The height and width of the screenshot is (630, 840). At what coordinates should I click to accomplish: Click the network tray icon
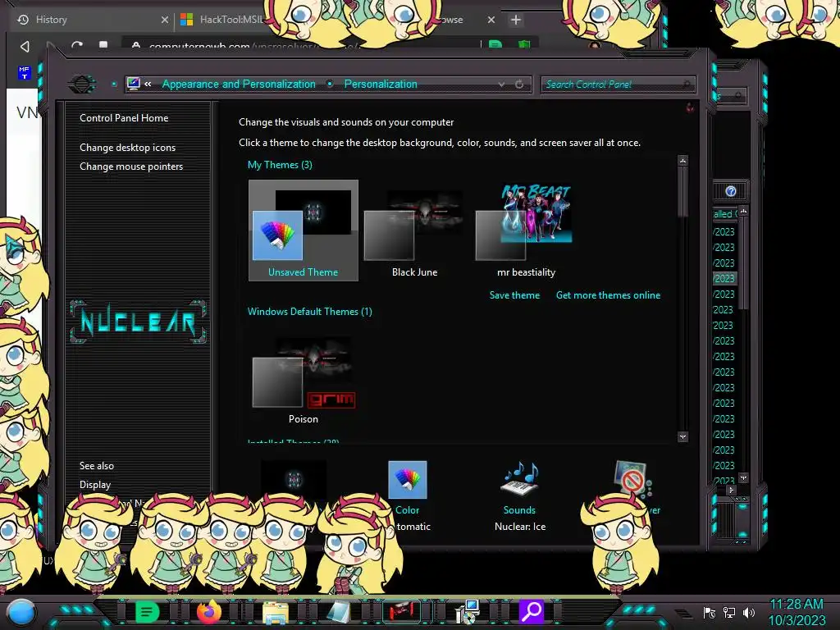pyautogui.click(x=728, y=612)
